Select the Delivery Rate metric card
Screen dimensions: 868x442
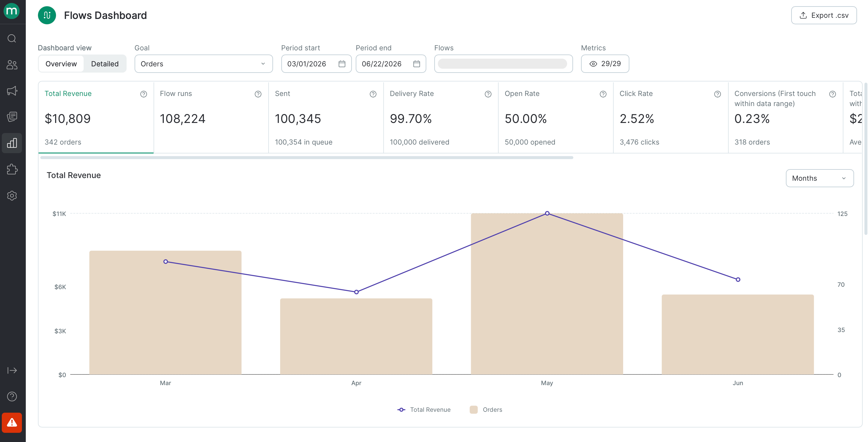point(441,118)
